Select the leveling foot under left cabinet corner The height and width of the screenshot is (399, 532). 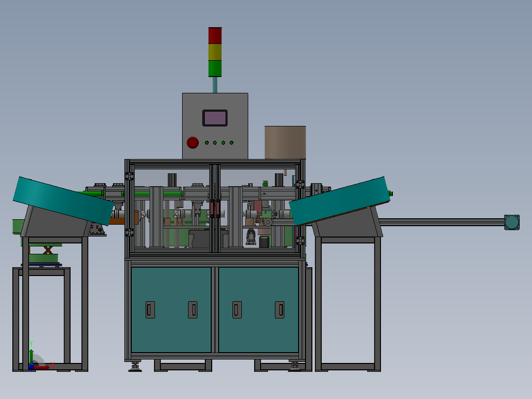(135, 367)
